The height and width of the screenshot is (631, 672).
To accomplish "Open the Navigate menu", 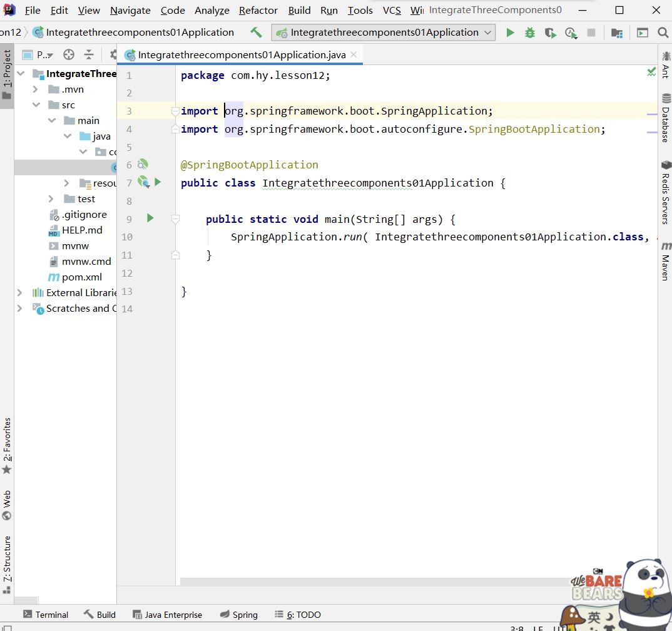I will pyautogui.click(x=130, y=10).
